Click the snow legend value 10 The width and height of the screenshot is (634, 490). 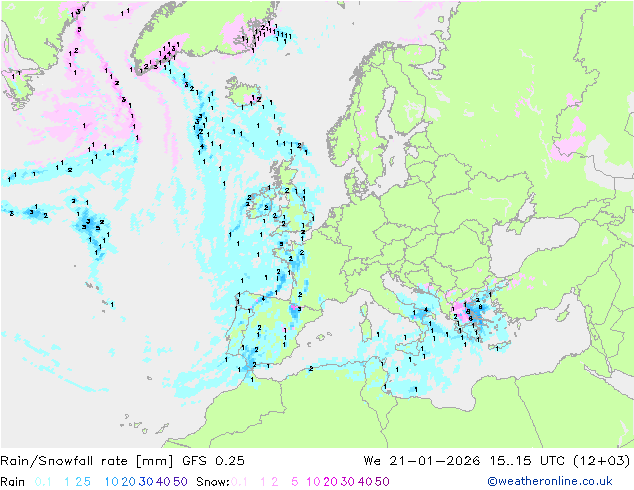(x=313, y=482)
